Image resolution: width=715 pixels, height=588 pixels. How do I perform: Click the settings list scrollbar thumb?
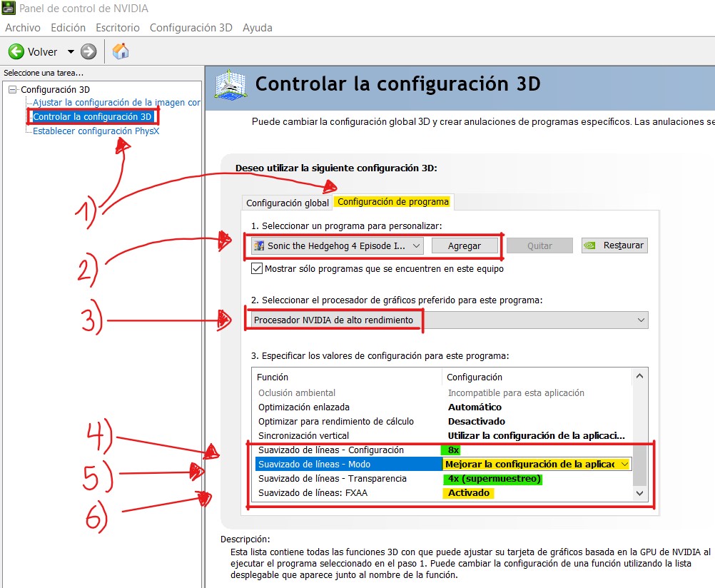tap(639, 465)
